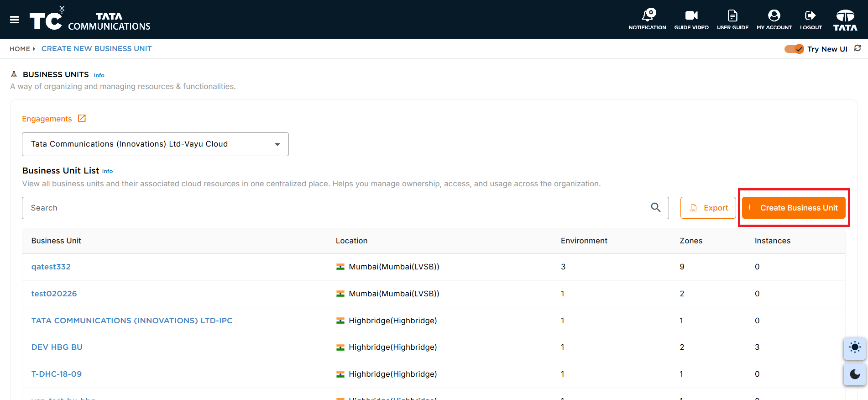Open TATA COMMUNICATIONS (INNOVATIONS) LTD-IPC unit

pyautogui.click(x=132, y=321)
